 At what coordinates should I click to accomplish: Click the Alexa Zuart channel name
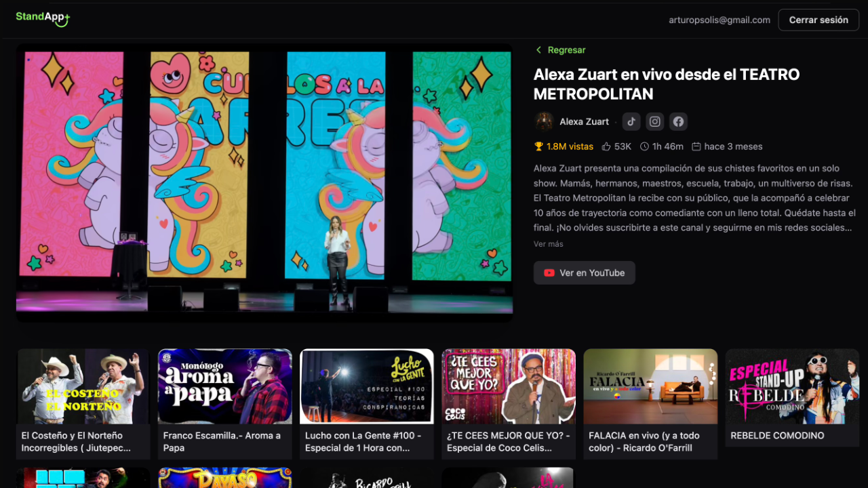[584, 122]
